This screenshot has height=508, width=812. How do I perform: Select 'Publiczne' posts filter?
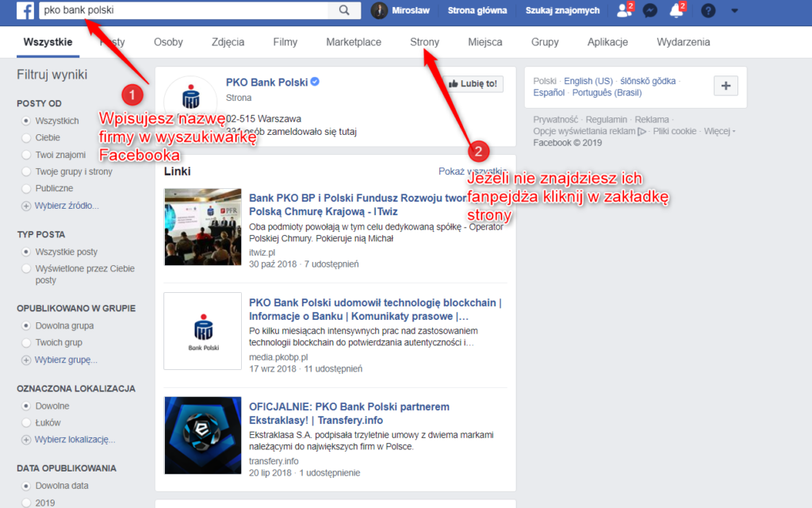(26, 188)
